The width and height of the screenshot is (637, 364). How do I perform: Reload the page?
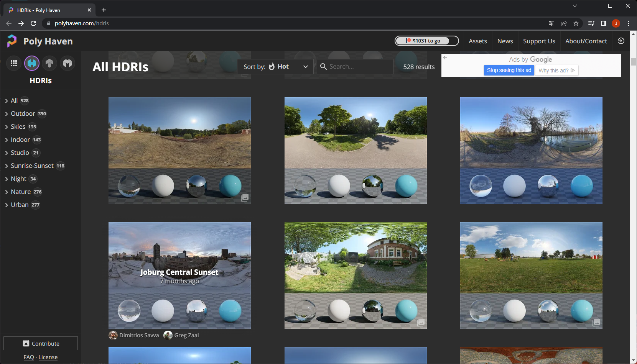tap(33, 23)
